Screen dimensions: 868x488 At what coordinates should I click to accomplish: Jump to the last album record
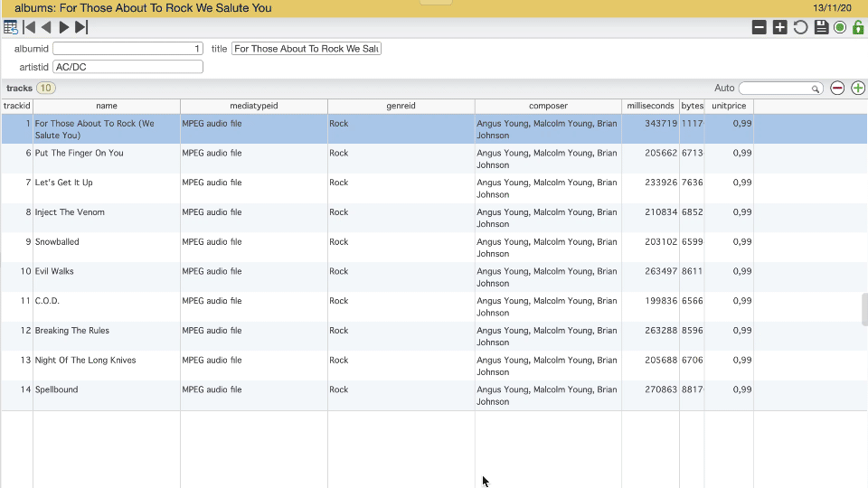point(81,27)
